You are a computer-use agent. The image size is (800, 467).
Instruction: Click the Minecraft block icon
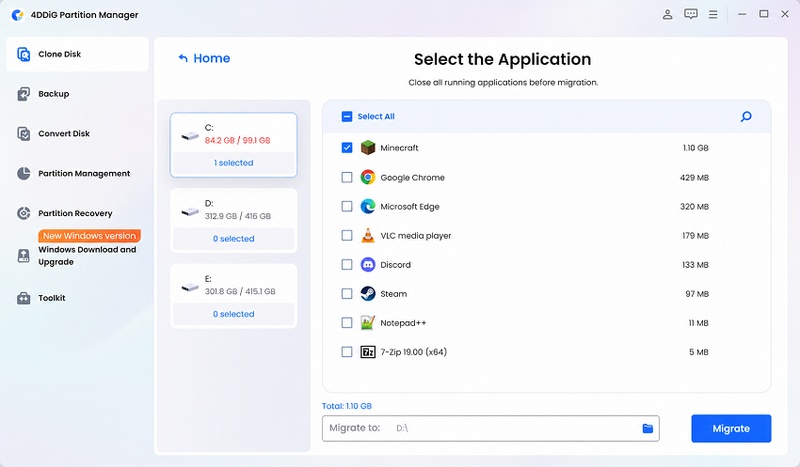tap(368, 148)
